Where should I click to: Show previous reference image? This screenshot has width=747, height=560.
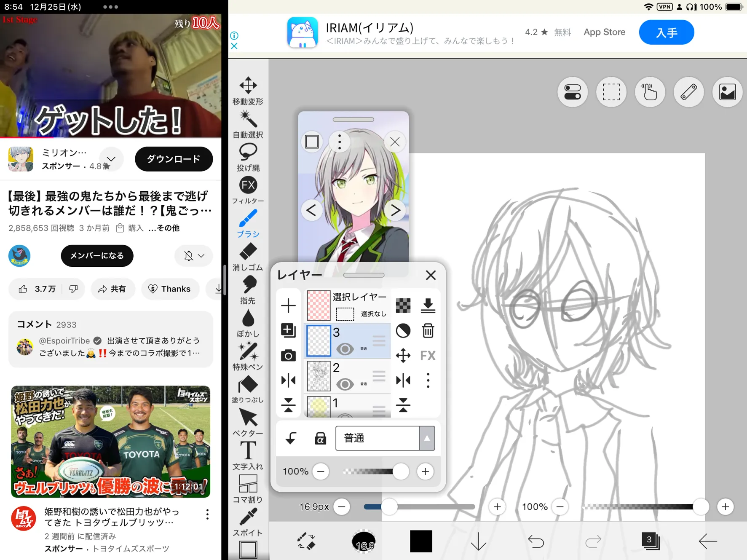pyautogui.click(x=311, y=210)
